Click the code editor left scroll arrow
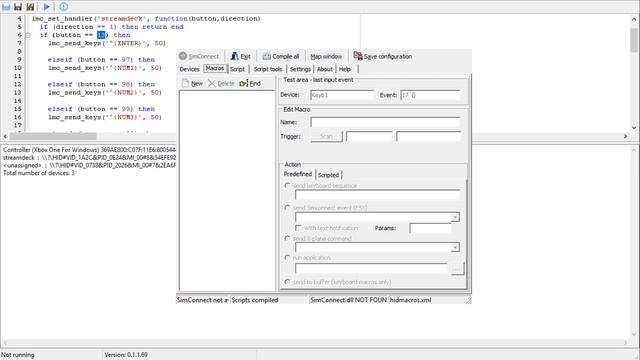 [5, 136]
